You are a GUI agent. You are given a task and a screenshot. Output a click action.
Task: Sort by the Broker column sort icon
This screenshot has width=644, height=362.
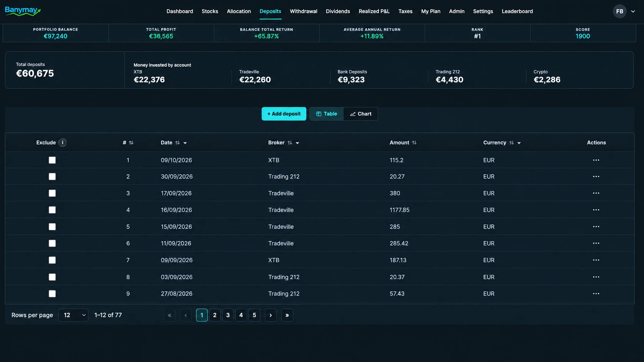(290, 143)
